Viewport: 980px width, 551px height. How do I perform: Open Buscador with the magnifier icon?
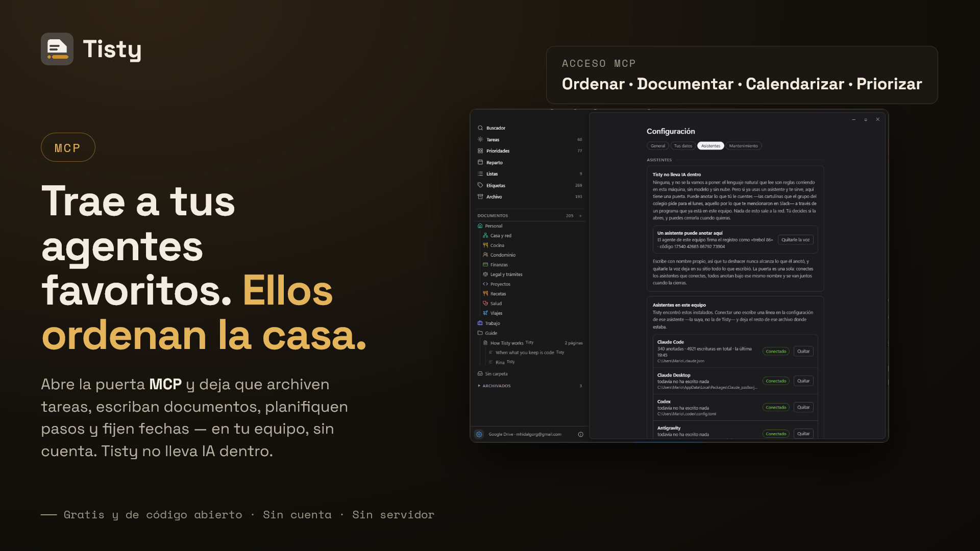coord(480,128)
